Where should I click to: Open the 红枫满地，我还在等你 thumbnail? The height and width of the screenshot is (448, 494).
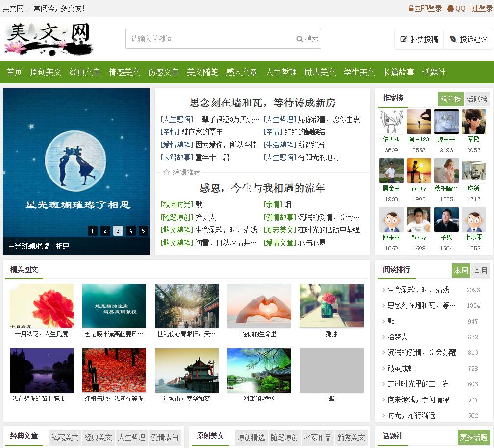coord(114,371)
